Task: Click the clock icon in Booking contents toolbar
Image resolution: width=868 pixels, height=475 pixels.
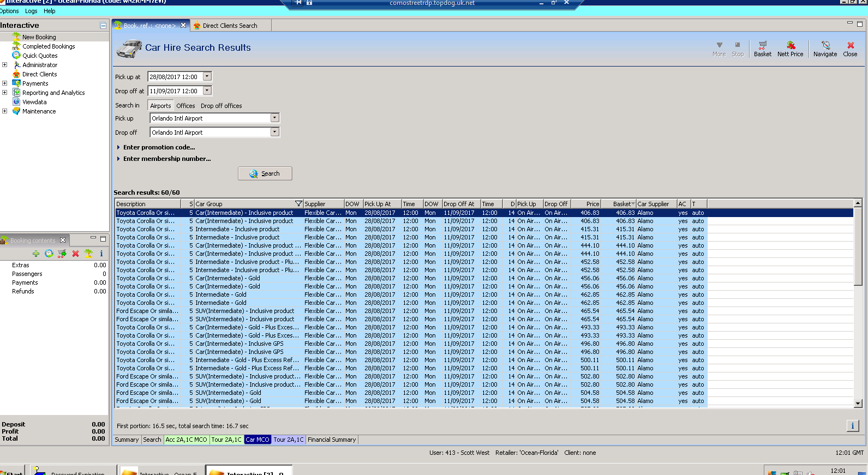Action: point(49,254)
